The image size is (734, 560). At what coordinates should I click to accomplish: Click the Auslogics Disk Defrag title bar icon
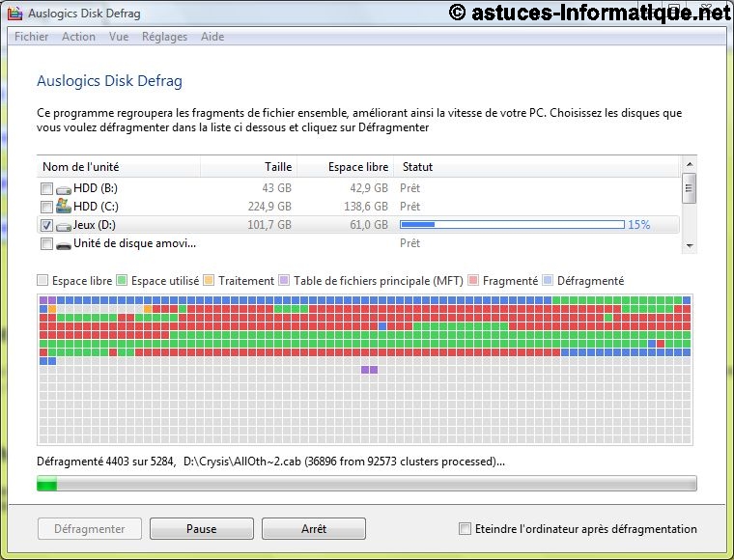pos(14,13)
